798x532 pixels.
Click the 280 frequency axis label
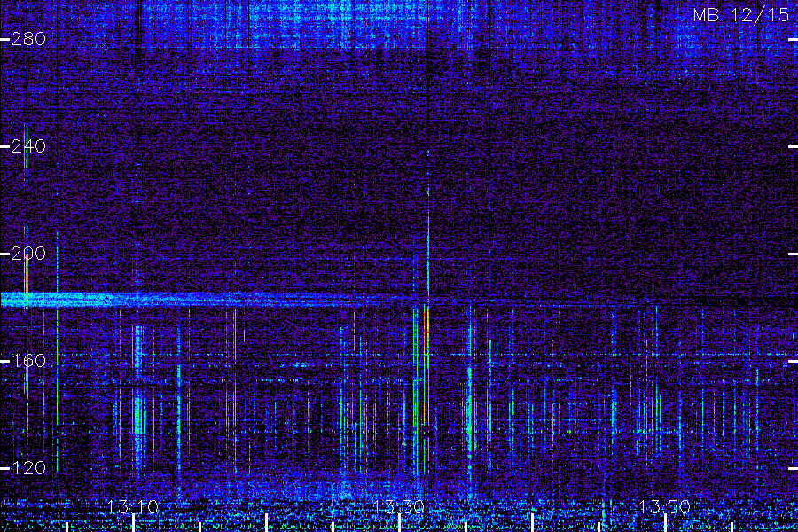[28, 39]
